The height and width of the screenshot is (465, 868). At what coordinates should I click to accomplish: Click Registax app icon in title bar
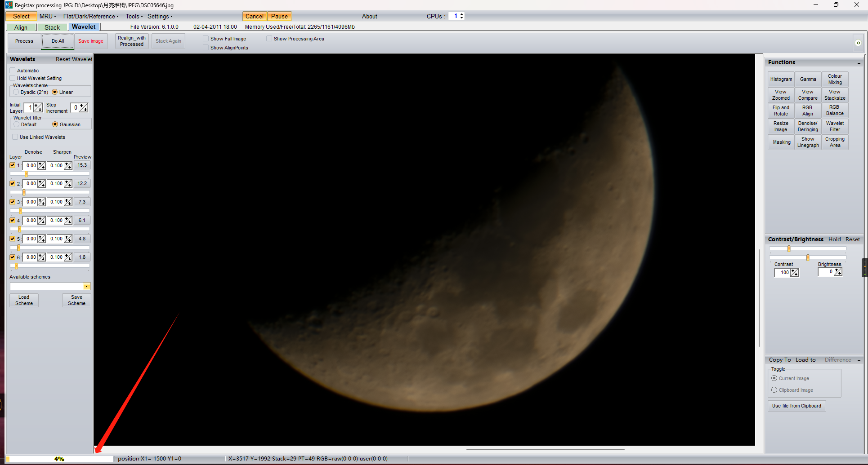(9, 5)
